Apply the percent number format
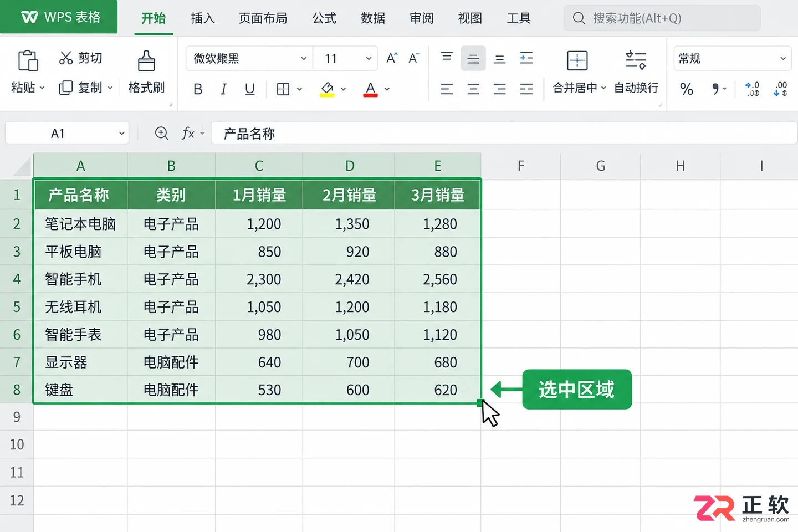The image size is (798, 532). tap(687, 89)
